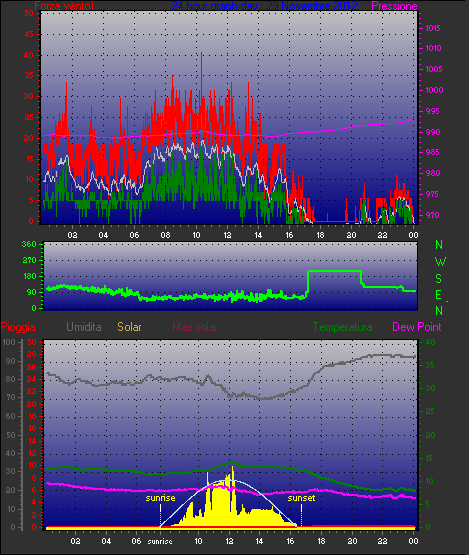469x555 pixels.
Task: Click the '990' pressure axis value
Action: click(433, 132)
